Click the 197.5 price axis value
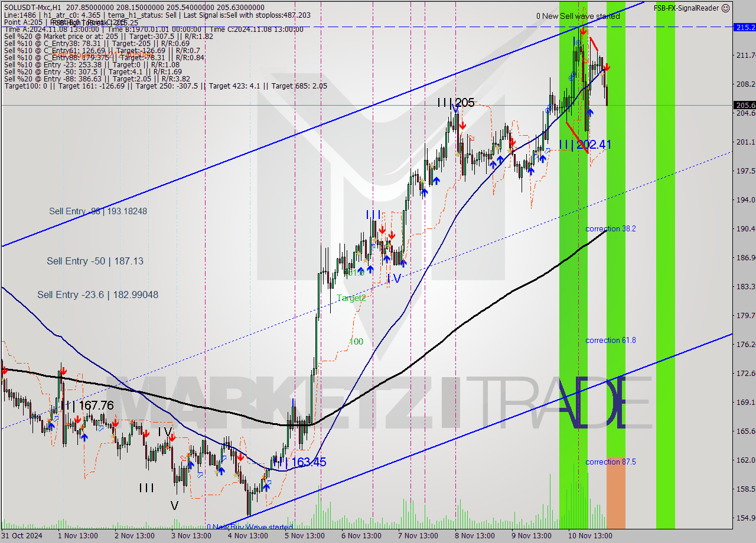The image size is (756, 543). pos(745,171)
